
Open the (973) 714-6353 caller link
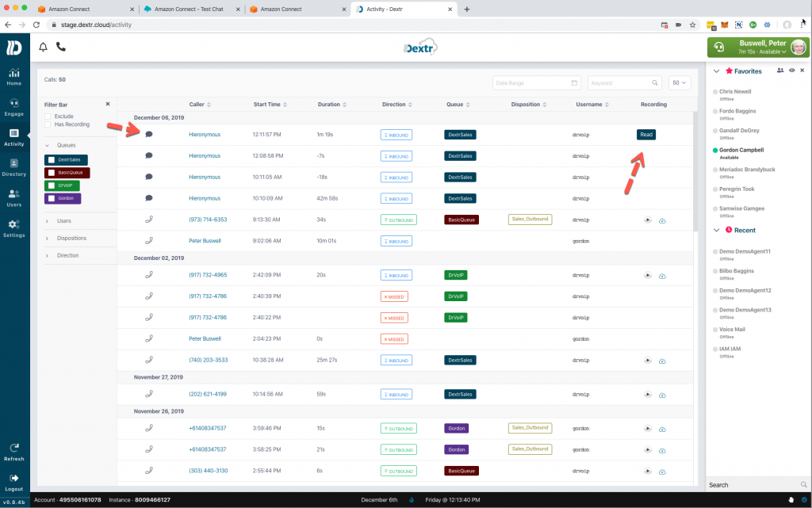(x=208, y=220)
